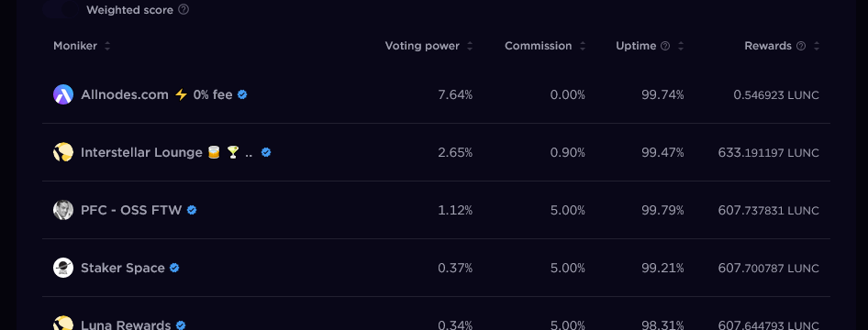
Task: Click Staker Space verified badge
Action: (174, 268)
